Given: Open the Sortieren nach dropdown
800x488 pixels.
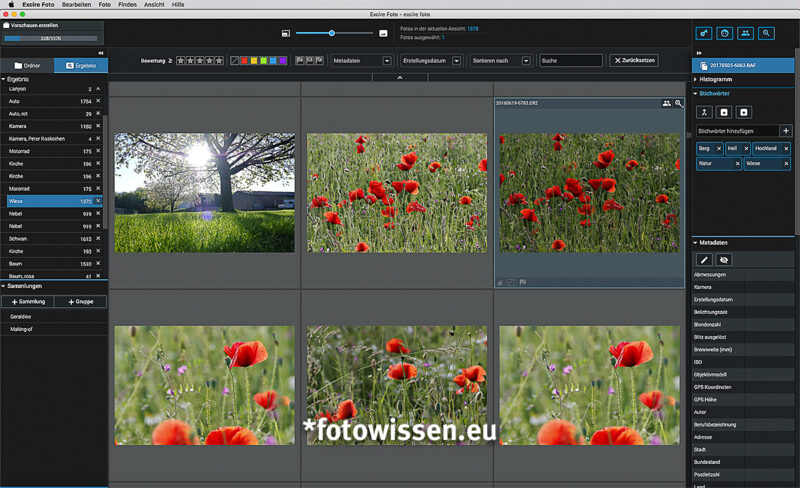Looking at the screenshot, I should pos(501,61).
